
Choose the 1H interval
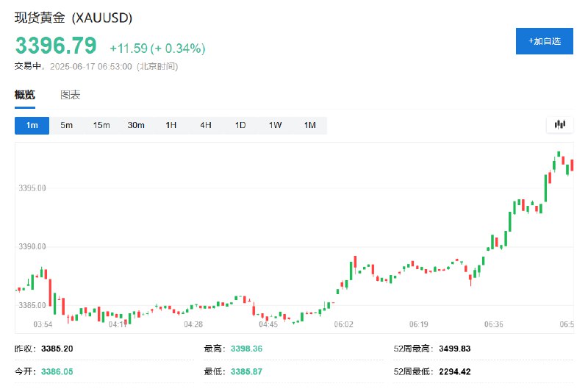coord(171,125)
